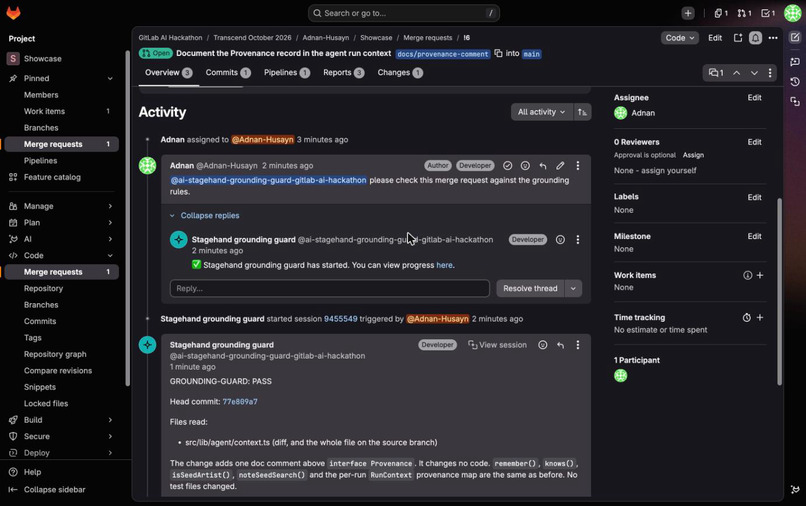Add reaction to Stagehand's started reply

click(x=560, y=240)
